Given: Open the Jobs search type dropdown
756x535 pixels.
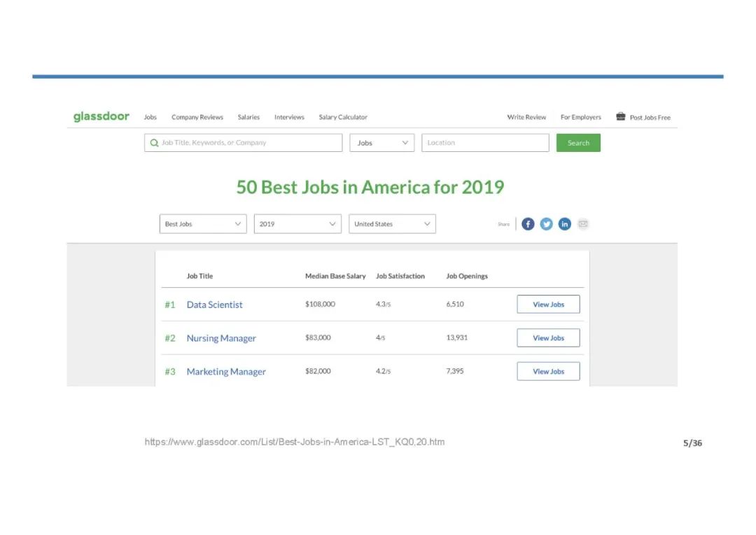Looking at the screenshot, I should tap(382, 143).
